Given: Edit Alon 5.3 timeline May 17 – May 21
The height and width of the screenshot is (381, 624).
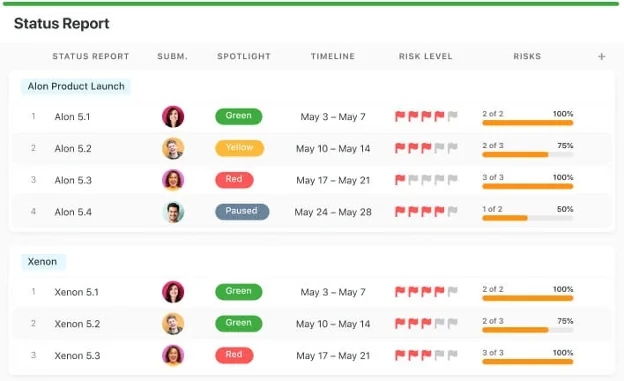Looking at the screenshot, I should pyautogui.click(x=333, y=180).
